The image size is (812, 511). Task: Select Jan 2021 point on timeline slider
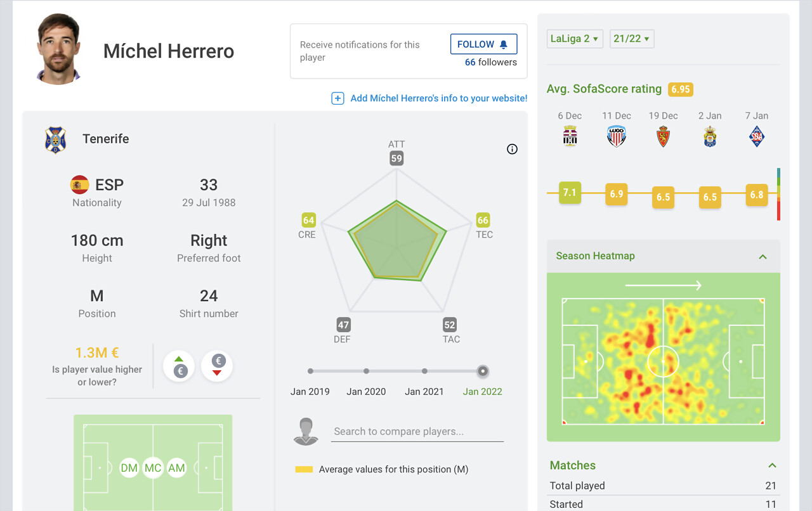pyautogui.click(x=424, y=371)
